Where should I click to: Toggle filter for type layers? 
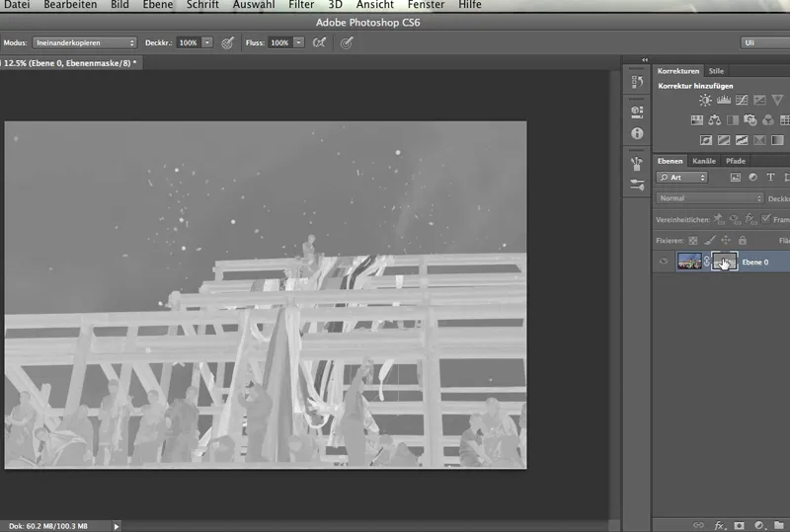pos(770,178)
